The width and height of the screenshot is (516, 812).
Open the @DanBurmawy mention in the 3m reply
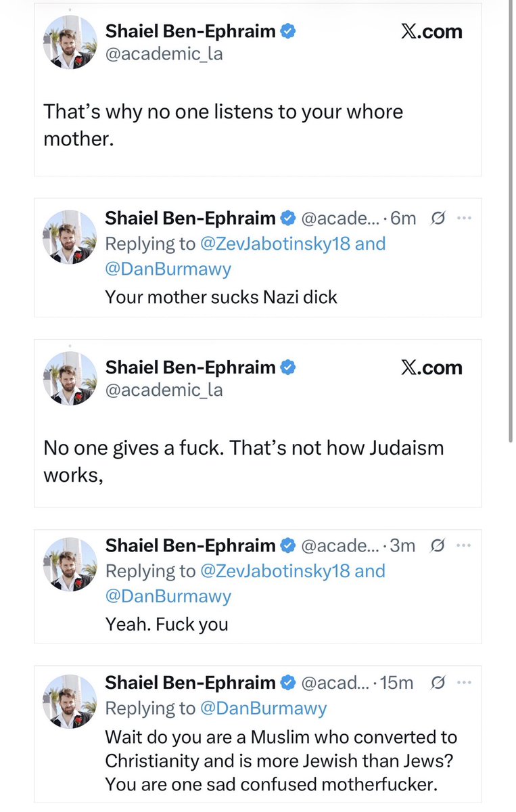pyautogui.click(x=168, y=596)
